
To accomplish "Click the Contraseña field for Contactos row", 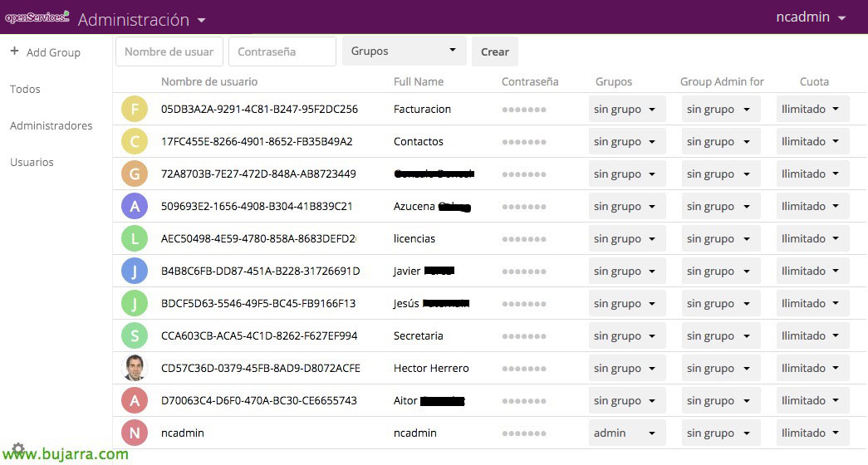I will pyautogui.click(x=524, y=142).
